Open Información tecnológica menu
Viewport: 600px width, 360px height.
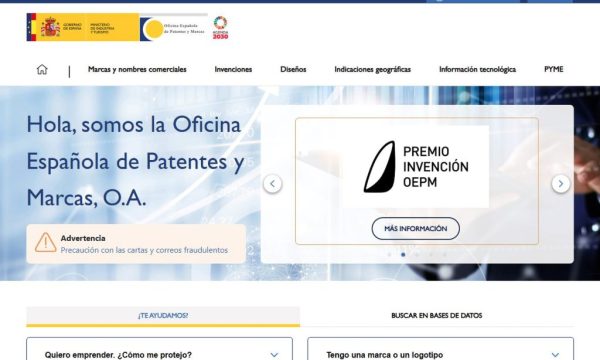(x=477, y=69)
